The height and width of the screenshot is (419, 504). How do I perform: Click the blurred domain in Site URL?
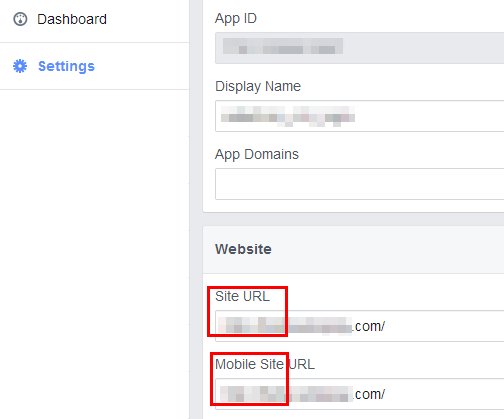[285, 326]
